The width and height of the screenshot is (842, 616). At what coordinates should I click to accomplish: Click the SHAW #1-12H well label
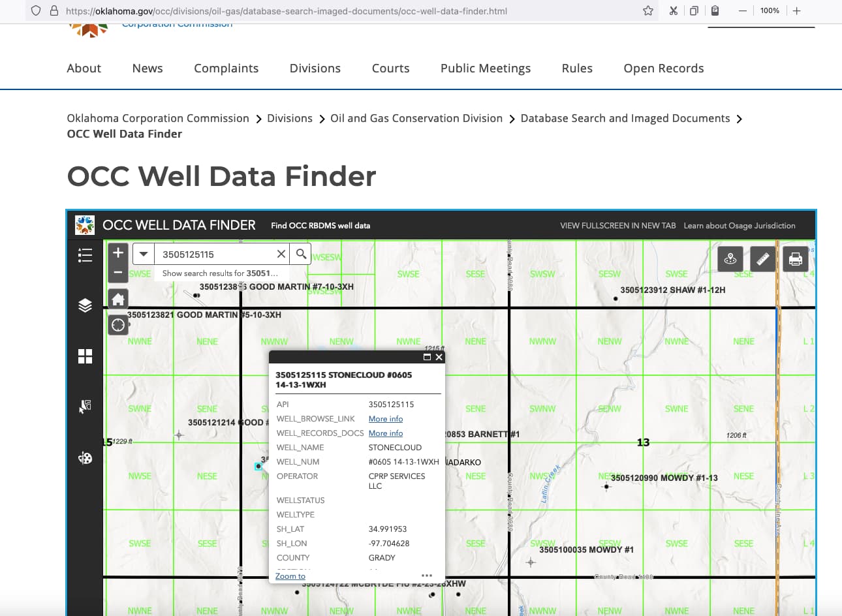(x=673, y=290)
